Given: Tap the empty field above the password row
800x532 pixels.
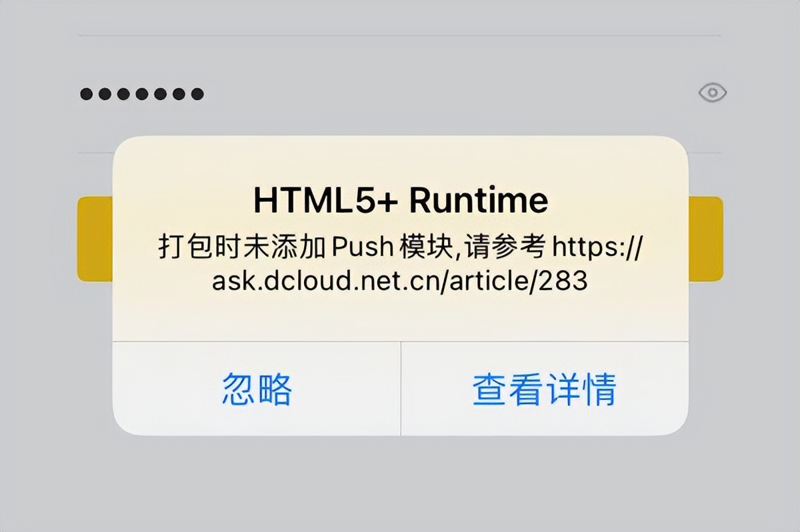Looking at the screenshot, I should 400,17.
